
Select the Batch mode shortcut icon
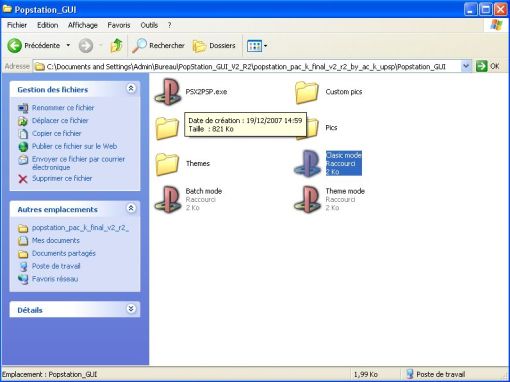pyautogui.click(x=168, y=200)
